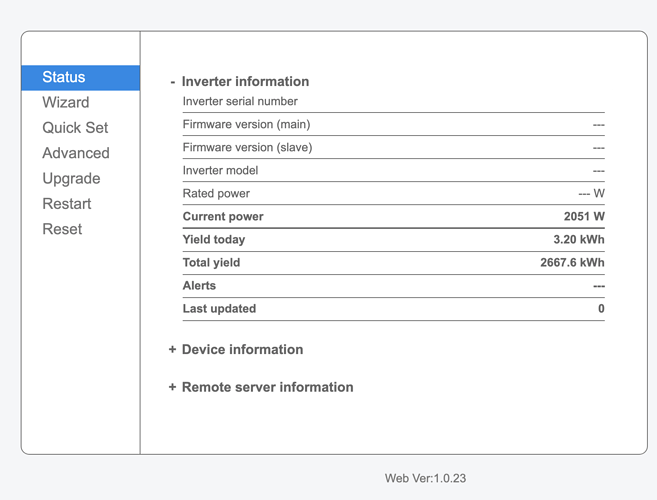The width and height of the screenshot is (657, 500).
Task: Expand the Device information section
Action: [x=242, y=350]
